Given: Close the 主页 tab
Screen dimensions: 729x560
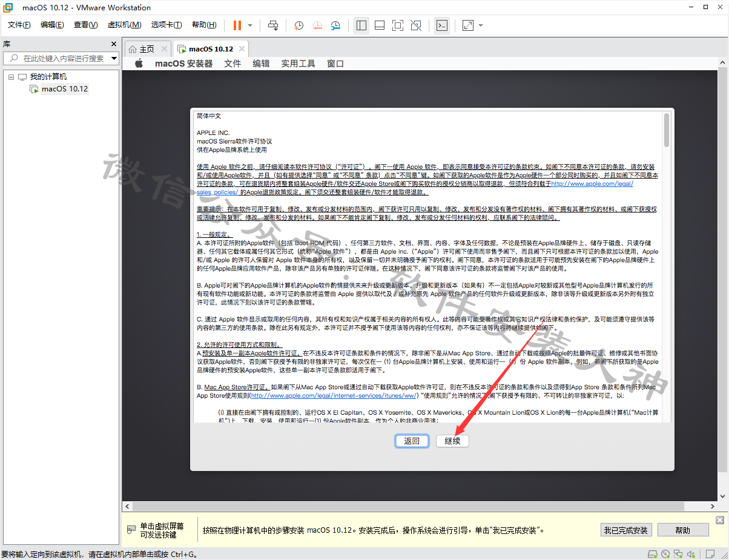Looking at the screenshot, I should pyautogui.click(x=164, y=49).
